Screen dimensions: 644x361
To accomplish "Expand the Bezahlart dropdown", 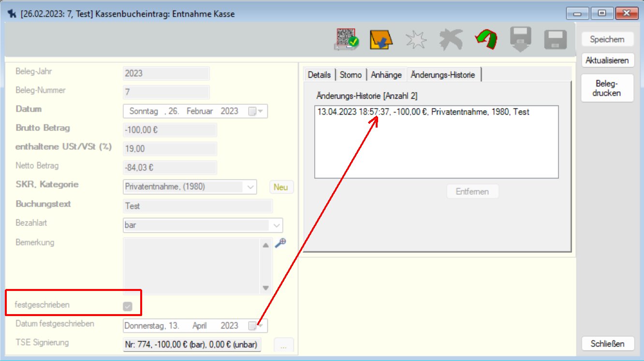I will pyautogui.click(x=276, y=225).
